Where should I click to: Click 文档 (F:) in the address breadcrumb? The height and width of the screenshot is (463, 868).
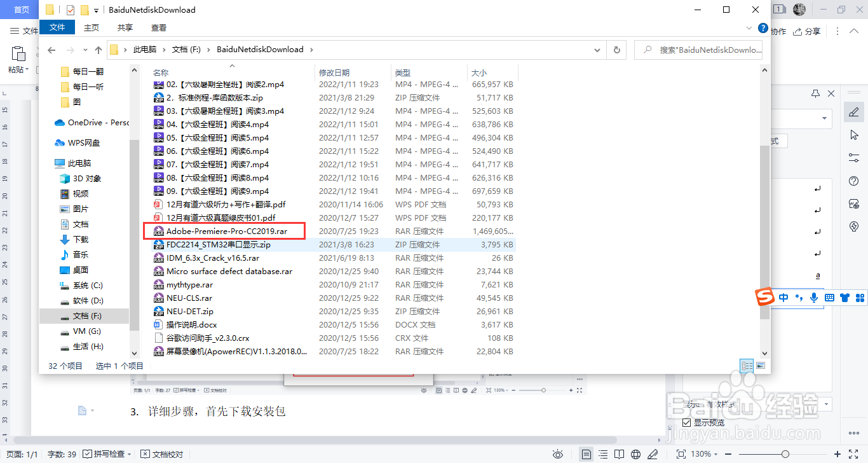coord(186,49)
